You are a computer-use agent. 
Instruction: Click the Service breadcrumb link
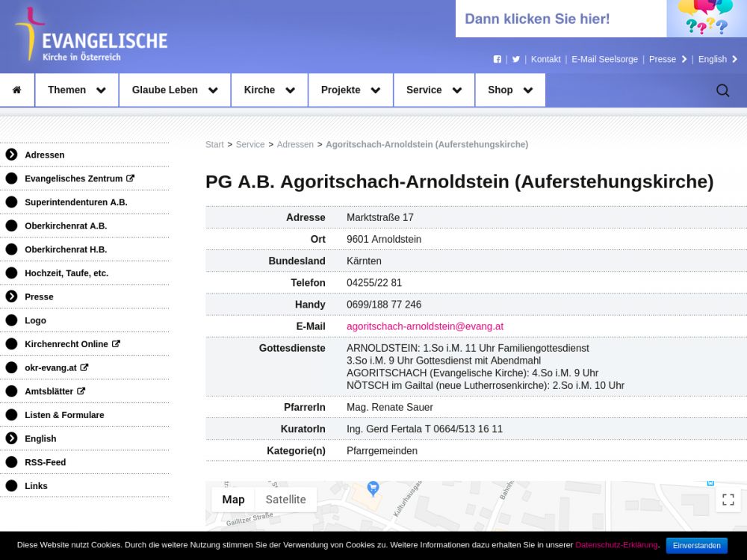[x=250, y=144]
